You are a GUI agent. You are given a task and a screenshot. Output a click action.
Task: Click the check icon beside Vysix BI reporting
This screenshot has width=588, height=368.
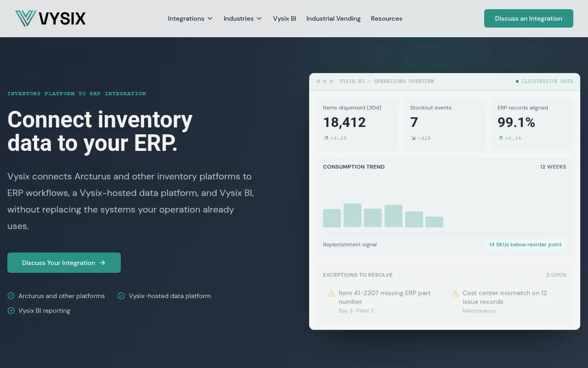pyautogui.click(x=11, y=310)
